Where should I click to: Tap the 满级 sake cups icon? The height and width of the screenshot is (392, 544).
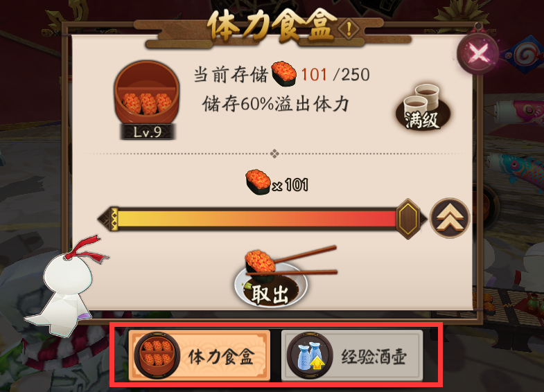(x=423, y=107)
